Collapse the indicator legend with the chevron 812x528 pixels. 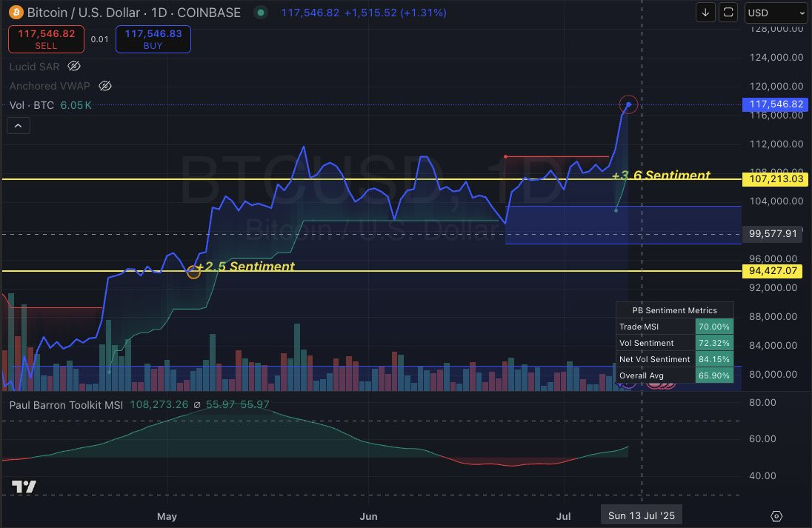[x=18, y=126]
